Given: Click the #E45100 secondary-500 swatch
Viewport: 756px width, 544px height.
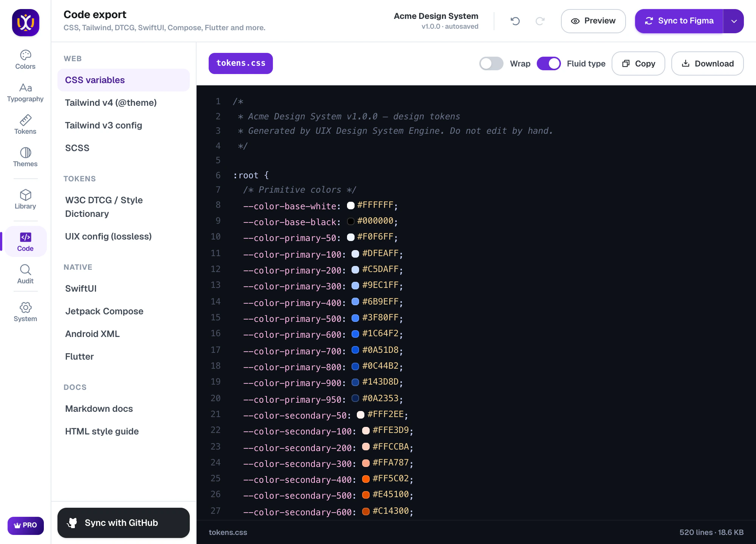Looking at the screenshot, I should [x=366, y=495].
